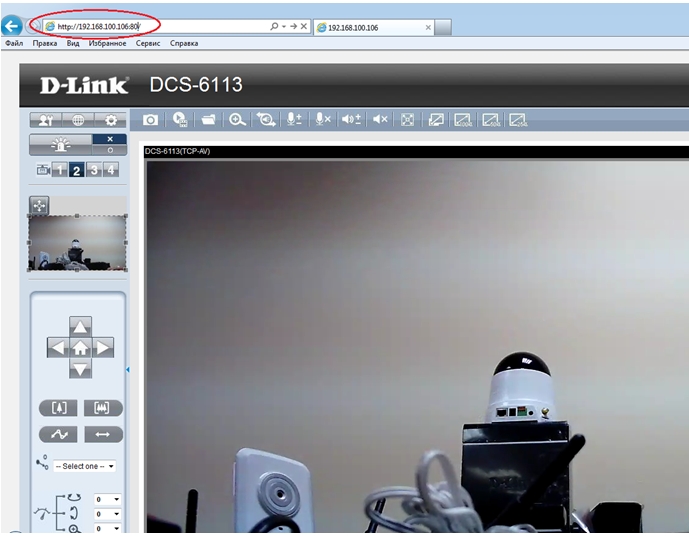Pan the camera left with arrow
Viewport: 689px width, 536px height.
tap(58, 348)
